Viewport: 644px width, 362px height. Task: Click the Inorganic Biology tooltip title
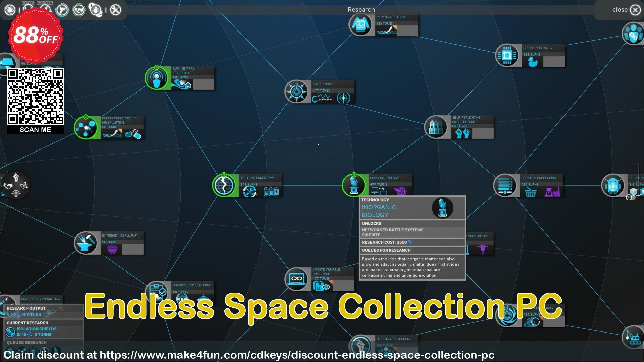378,211
